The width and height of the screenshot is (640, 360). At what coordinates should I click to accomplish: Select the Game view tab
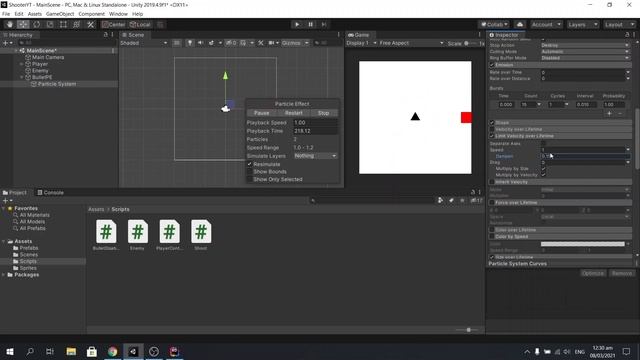pyautogui.click(x=358, y=35)
